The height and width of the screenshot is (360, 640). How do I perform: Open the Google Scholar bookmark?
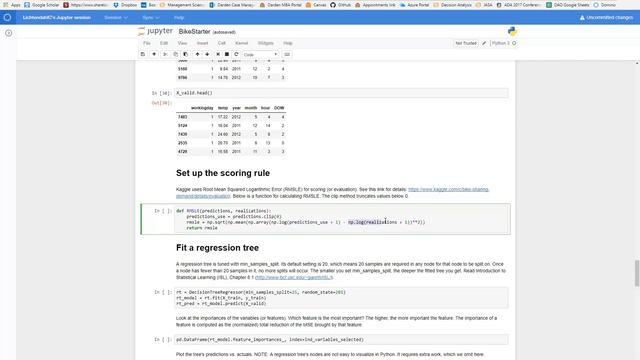(42, 5)
